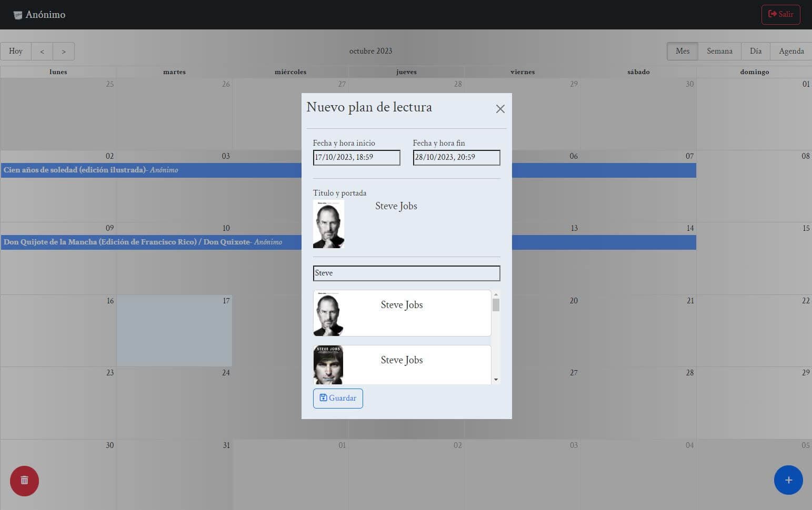Click day number 31 in calendar

(226, 445)
